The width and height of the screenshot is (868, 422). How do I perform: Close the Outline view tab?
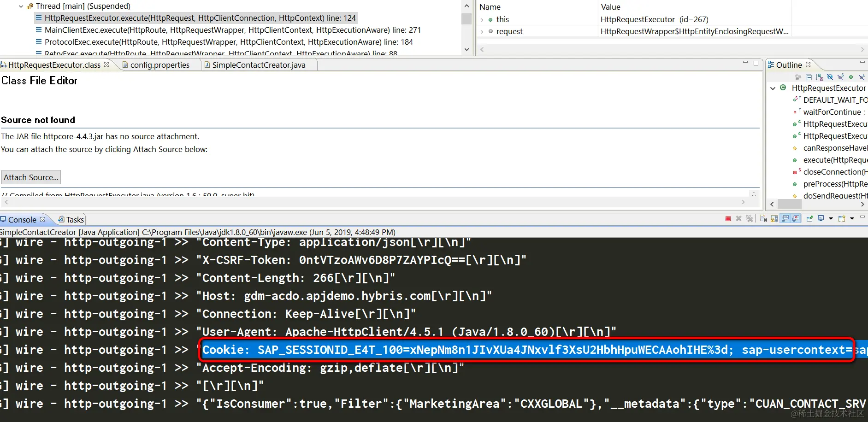click(808, 64)
